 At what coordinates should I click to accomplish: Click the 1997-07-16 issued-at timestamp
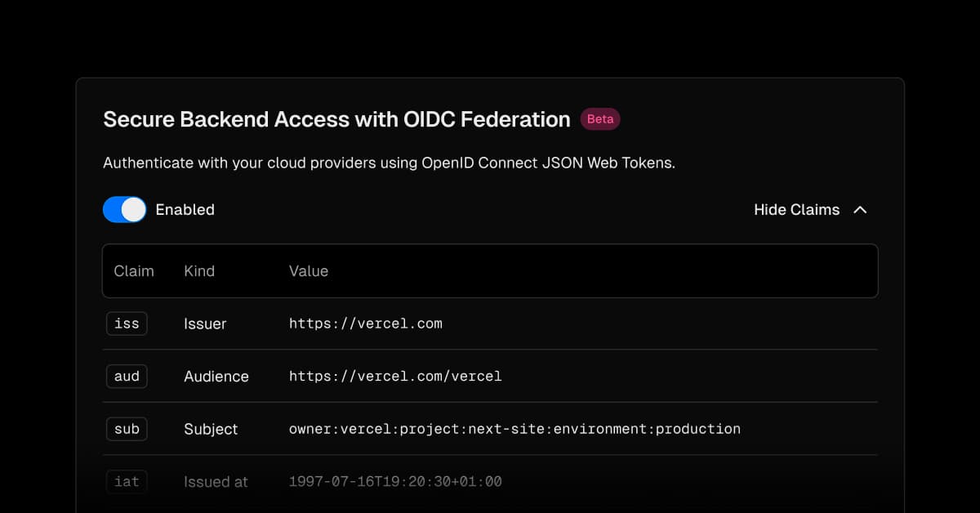click(395, 482)
